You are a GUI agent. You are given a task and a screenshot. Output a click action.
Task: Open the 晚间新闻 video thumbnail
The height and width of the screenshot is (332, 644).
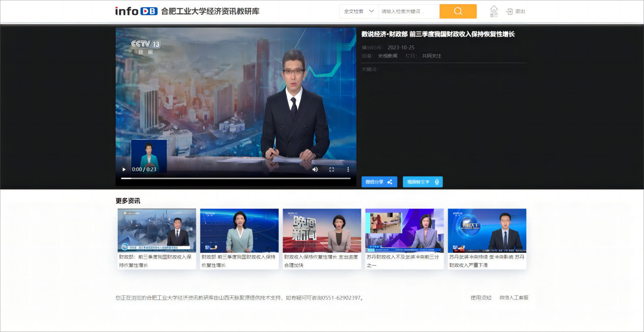(322, 231)
